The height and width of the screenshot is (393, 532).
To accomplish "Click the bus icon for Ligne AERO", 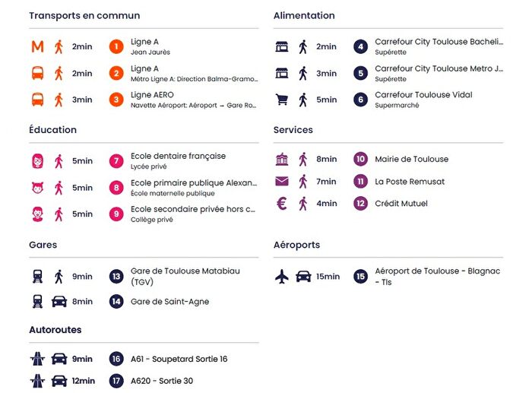I will tap(37, 100).
